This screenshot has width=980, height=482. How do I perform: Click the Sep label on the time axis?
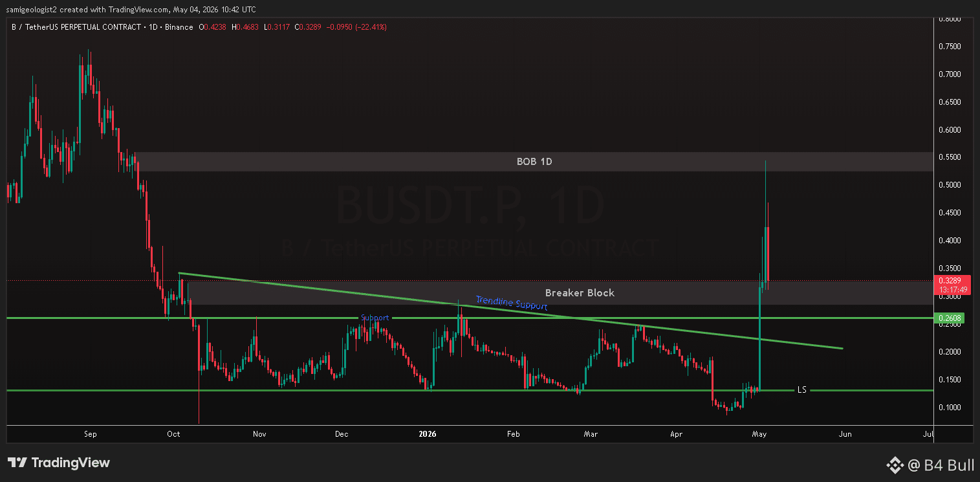pyautogui.click(x=91, y=434)
